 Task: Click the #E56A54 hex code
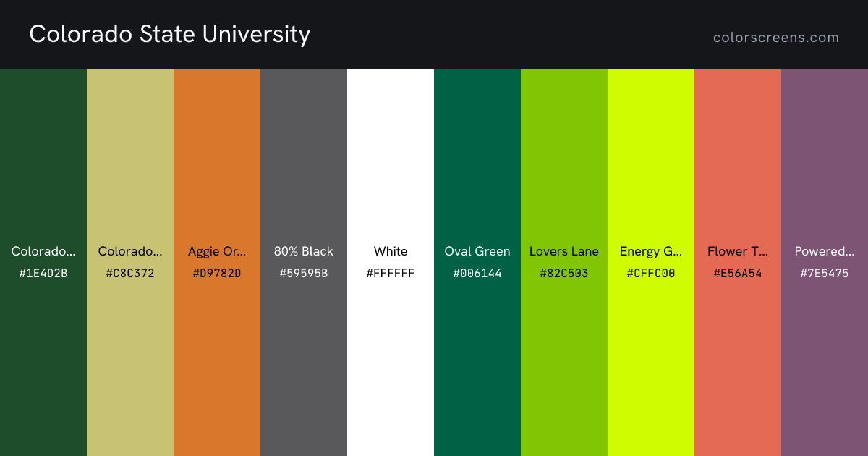pos(738,274)
